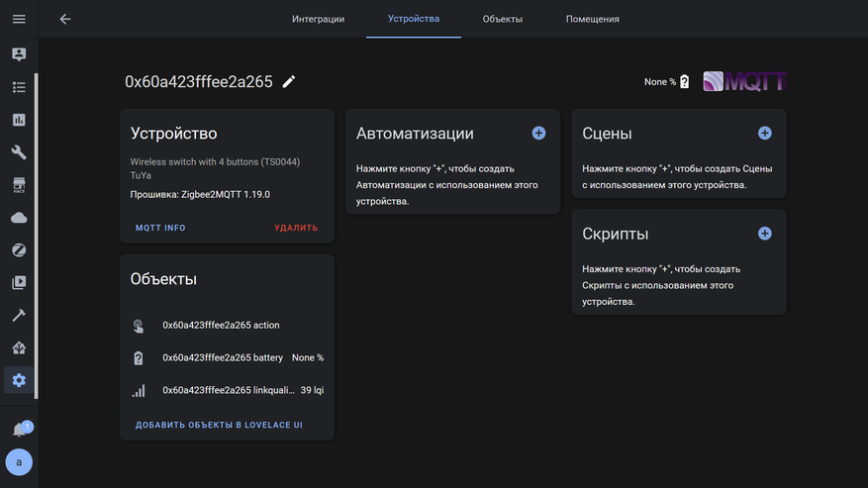Click ДОБАВИТЬ ОБЪЕКТЫ В LOVELACE UI

pyautogui.click(x=219, y=425)
